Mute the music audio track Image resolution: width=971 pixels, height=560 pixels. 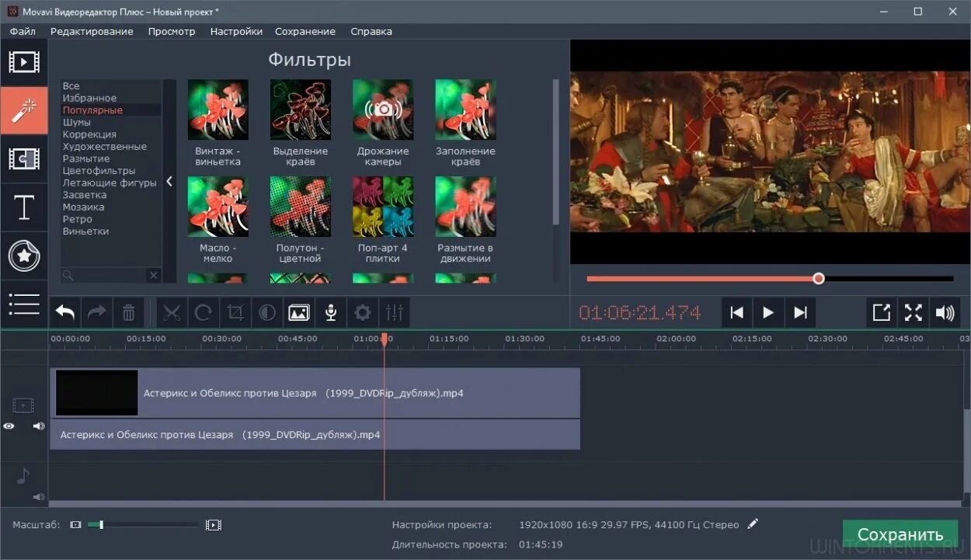(x=39, y=496)
